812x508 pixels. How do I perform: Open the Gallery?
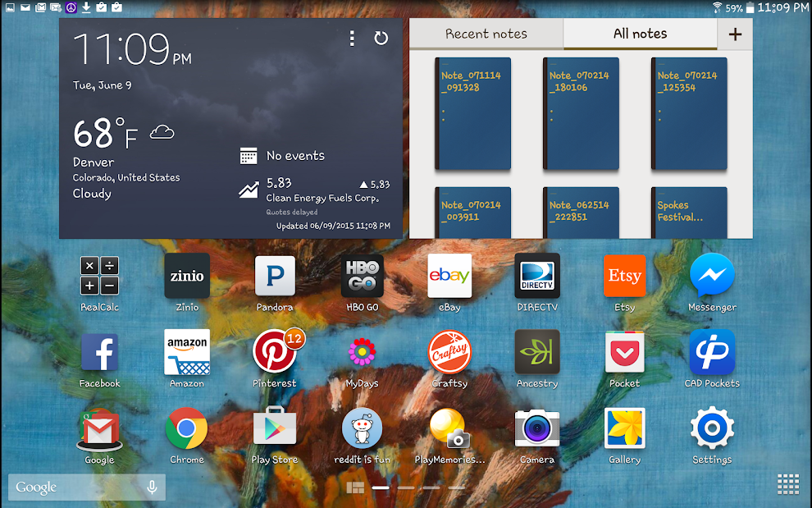(x=624, y=428)
